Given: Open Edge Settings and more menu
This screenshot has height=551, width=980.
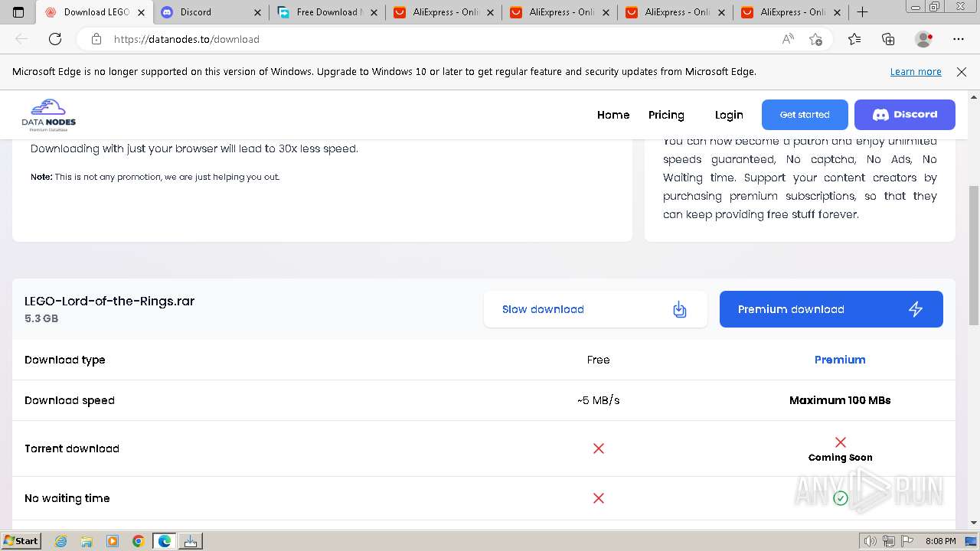Looking at the screenshot, I should [959, 39].
